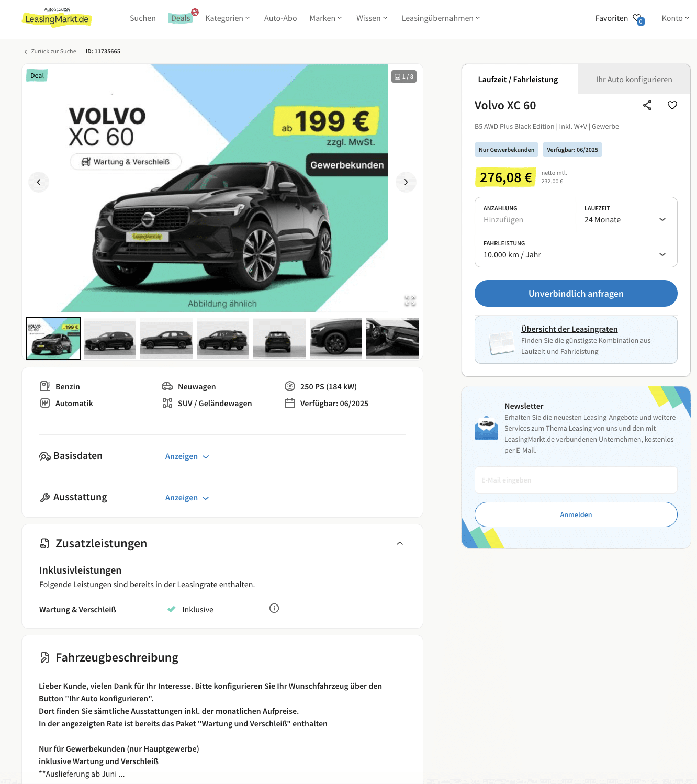Image resolution: width=697 pixels, height=784 pixels.
Task: Add Volvo XC 60 to favorites heart
Action: (x=672, y=105)
